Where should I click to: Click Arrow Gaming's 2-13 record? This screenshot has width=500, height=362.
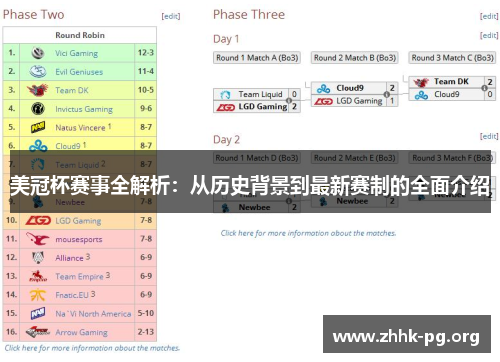146,332
